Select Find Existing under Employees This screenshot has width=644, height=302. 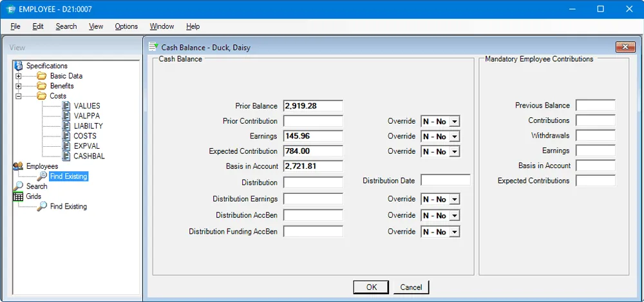pos(69,176)
